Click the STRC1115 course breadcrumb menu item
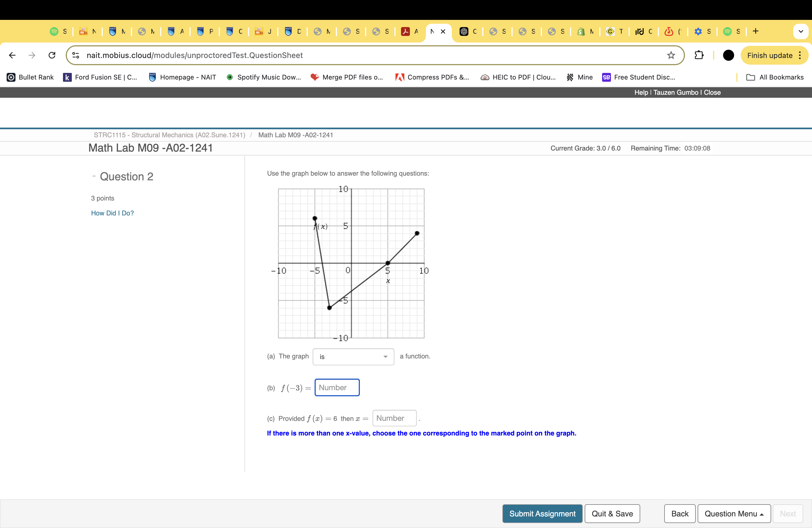 tap(169, 134)
